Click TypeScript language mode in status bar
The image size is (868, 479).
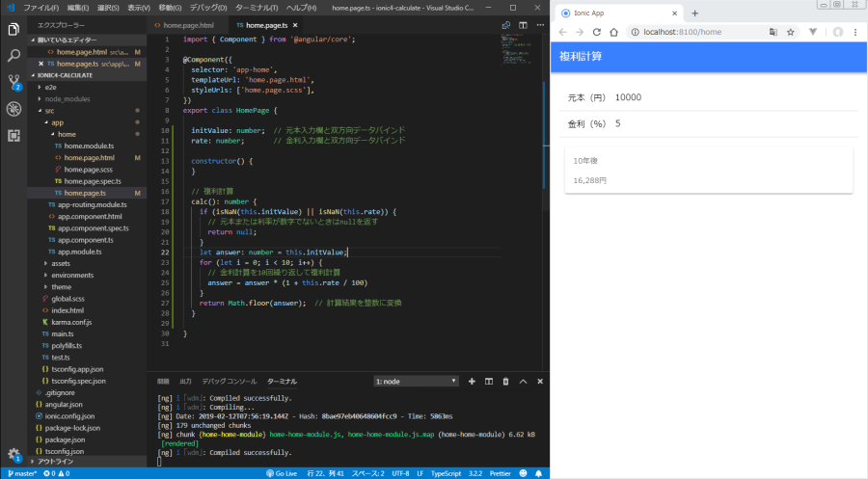pos(445,473)
